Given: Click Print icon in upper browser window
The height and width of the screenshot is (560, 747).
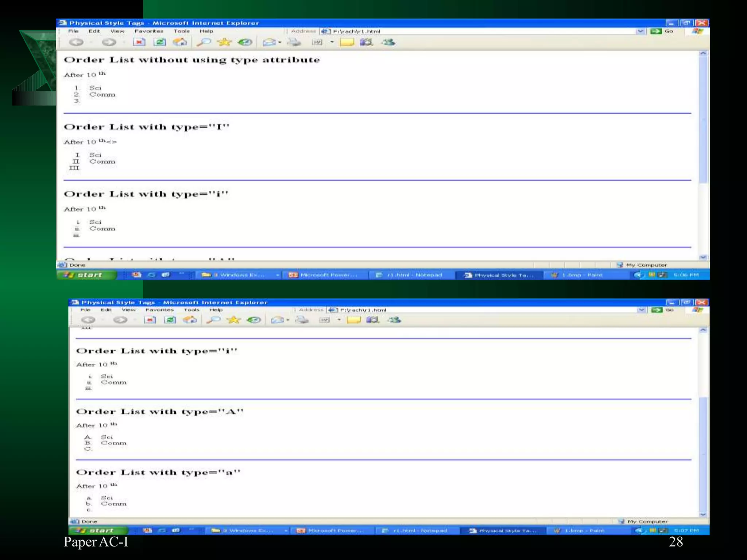Looking at the screenshot, I should click(294, 42).
